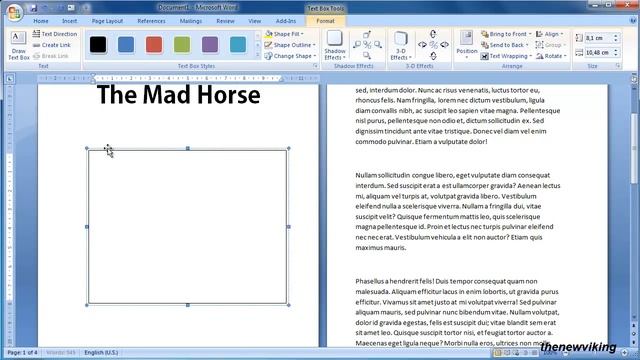Nudge shadow down
Screen dimensions: 640x360
click(367, 56)
